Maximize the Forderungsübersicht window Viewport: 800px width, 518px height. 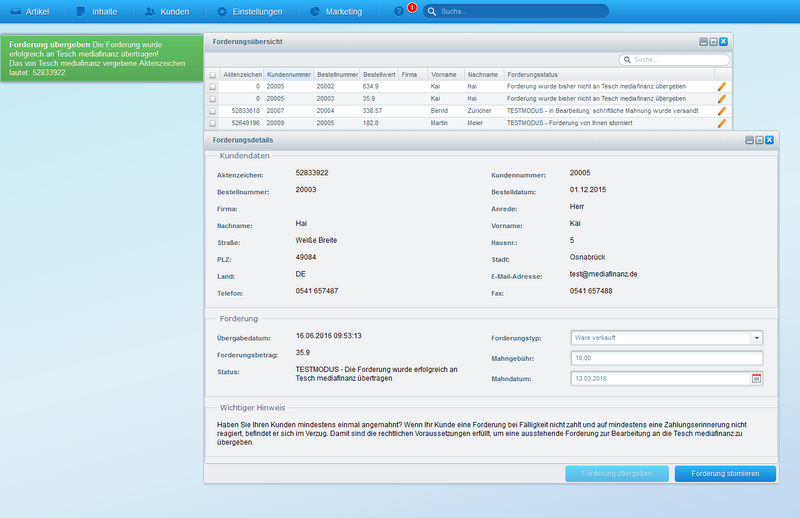coord(713,42)
